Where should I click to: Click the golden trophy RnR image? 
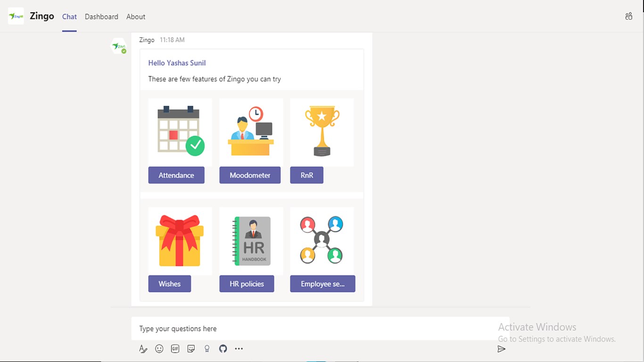(322, 132)
